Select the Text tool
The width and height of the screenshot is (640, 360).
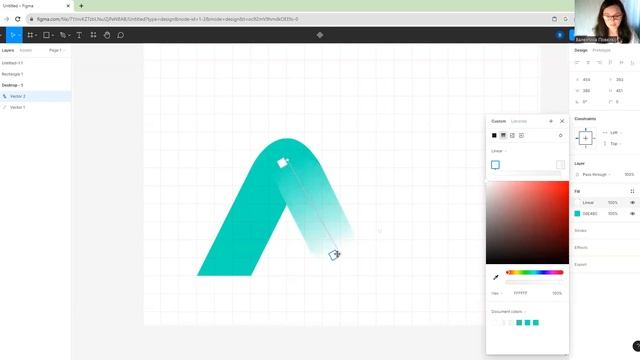(x=79, y=35)
